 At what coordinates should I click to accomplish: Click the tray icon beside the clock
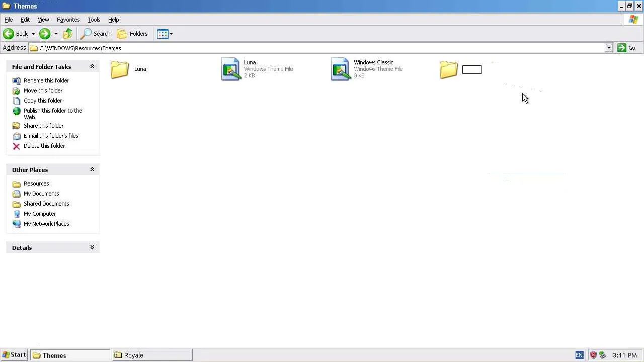click(x=602, y=355)
